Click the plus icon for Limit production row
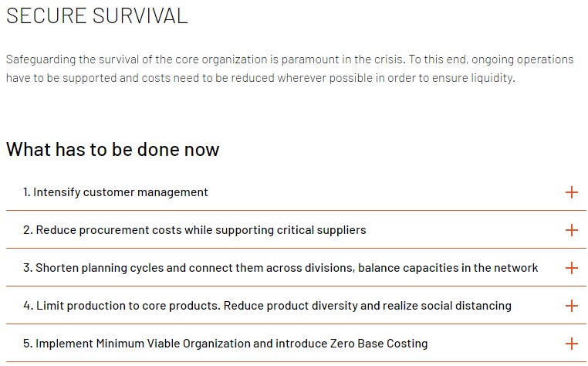The height and width of the screenshot is (366, 588). 572,306
